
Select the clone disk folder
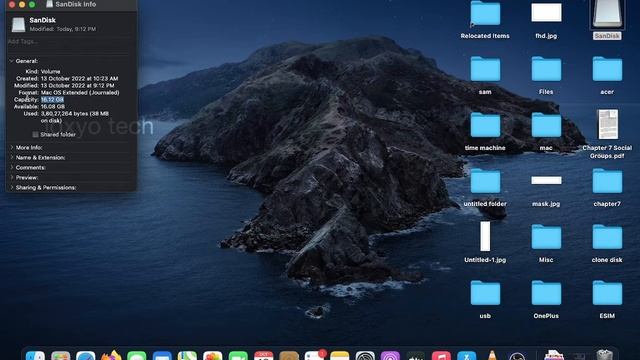607,237
